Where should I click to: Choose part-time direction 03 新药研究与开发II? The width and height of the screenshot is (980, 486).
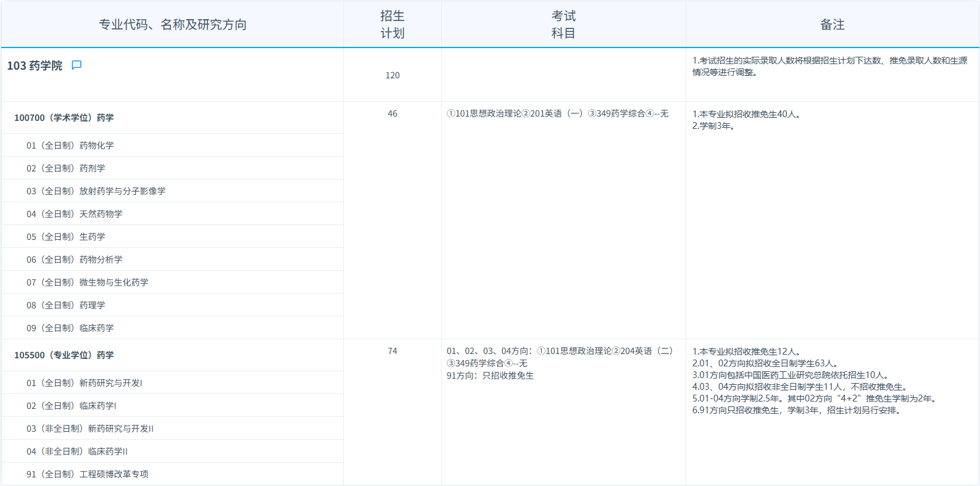pyautogui.click(x=89, y=429)
